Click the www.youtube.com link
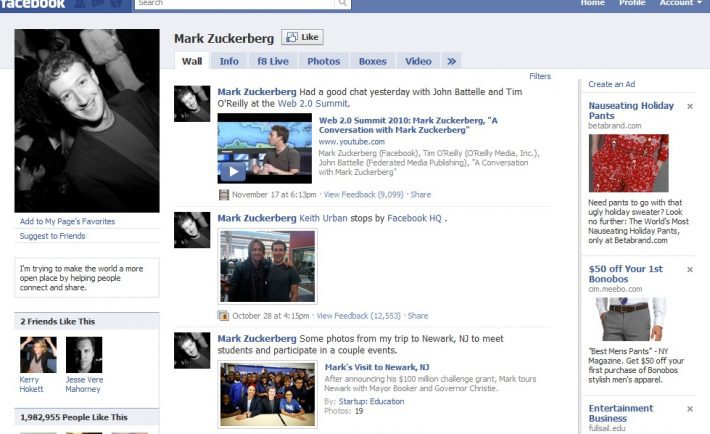Image resolution: width=710 pixels, height=434 pixels. point(351,142)
